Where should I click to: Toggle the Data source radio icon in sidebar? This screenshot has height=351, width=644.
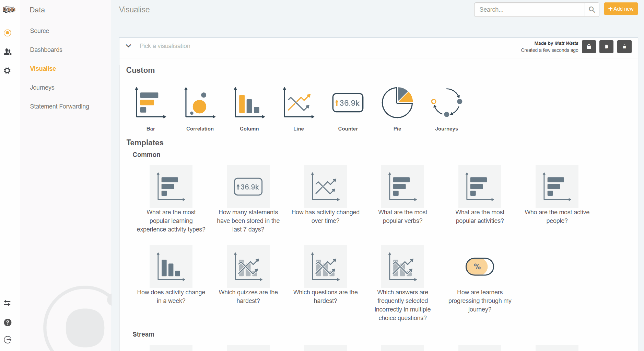[x=8, y=33]
